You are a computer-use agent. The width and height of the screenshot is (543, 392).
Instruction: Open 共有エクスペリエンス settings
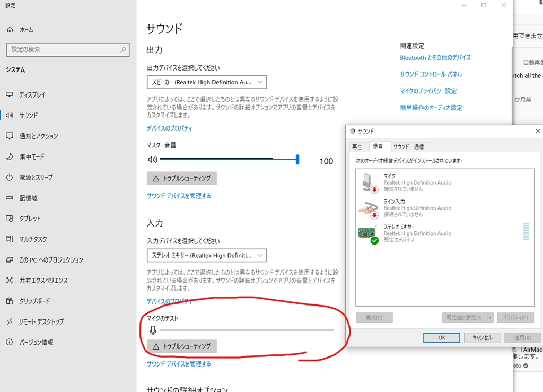(37, 281)
